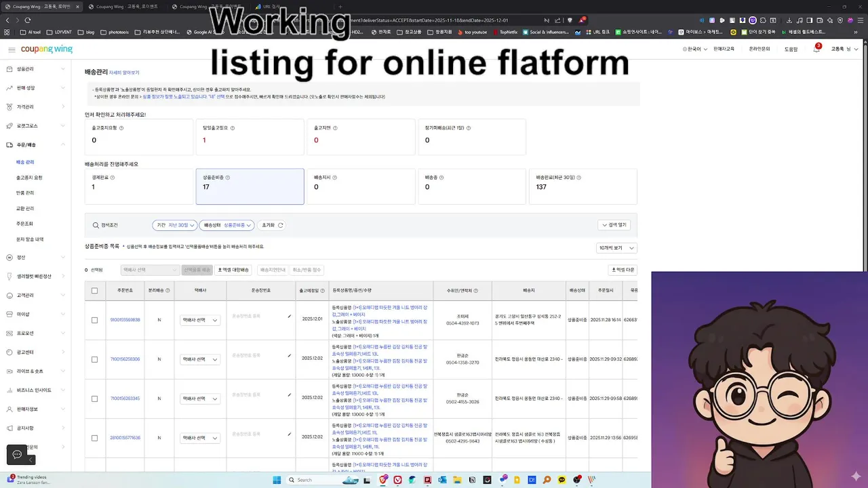The width and height of the screenshot is (868, 488).
Task: Open 출고중지 요청 in sidebar
Action: [29, 178]
